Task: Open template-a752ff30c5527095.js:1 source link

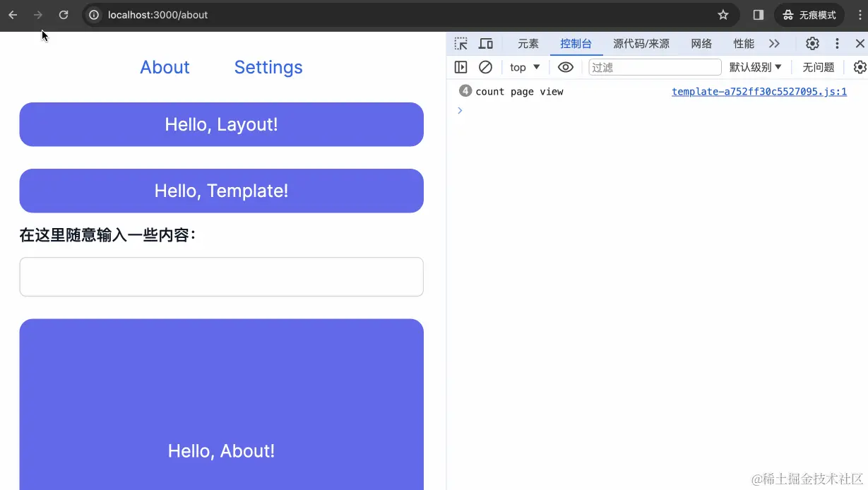Action: click(x=759, y=92)
